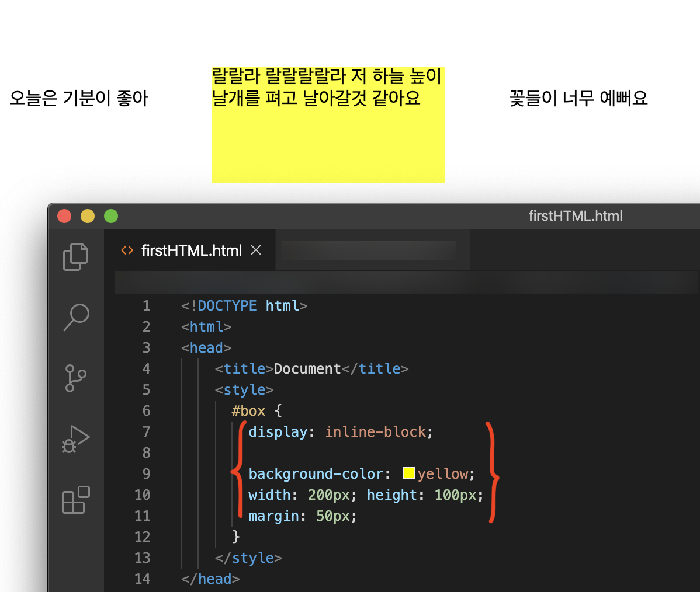Click line number 12 in the gutter
700x592 pixels.
(x=143, y=537)
